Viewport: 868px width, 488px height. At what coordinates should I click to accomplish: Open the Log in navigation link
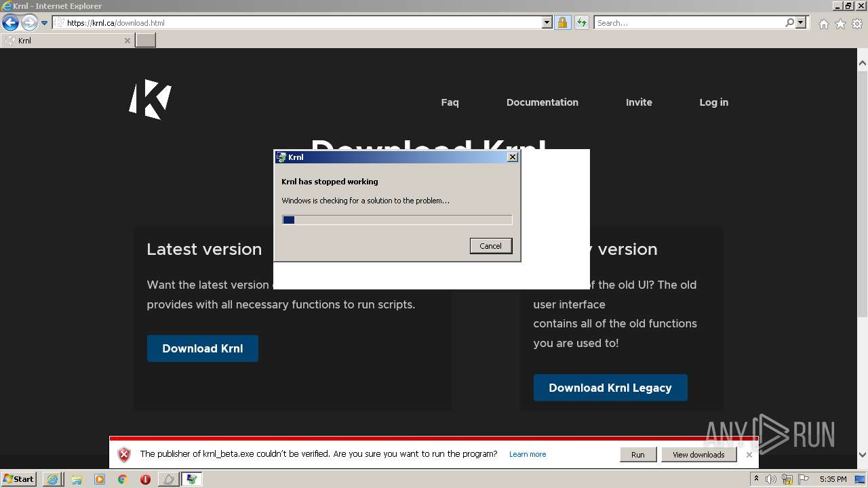714,102
